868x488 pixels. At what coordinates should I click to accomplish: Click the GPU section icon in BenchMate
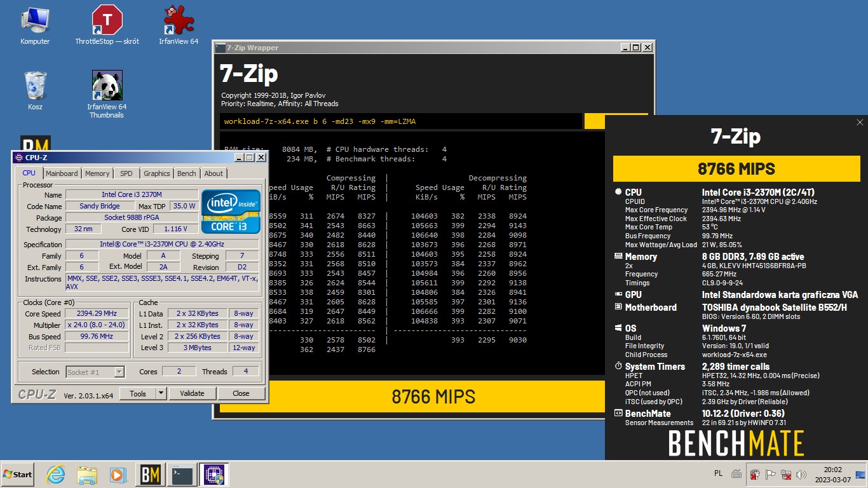pyautogui.click(x=618, y=294)
